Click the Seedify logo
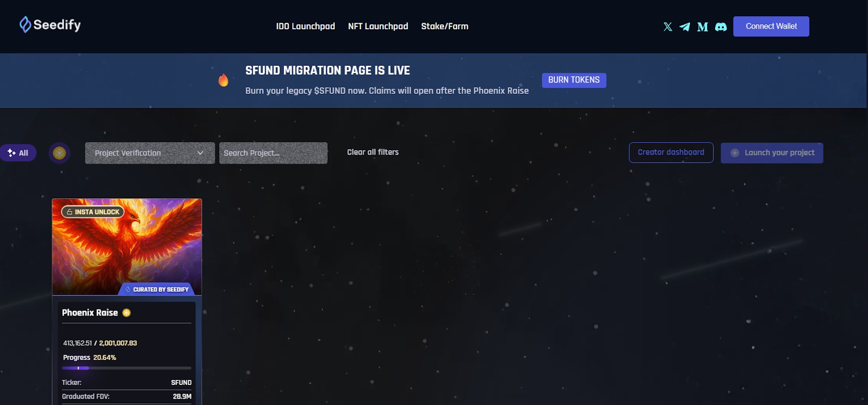Image resolution: width=868 pixels, height=405 pixels. [x=50, y=24]
